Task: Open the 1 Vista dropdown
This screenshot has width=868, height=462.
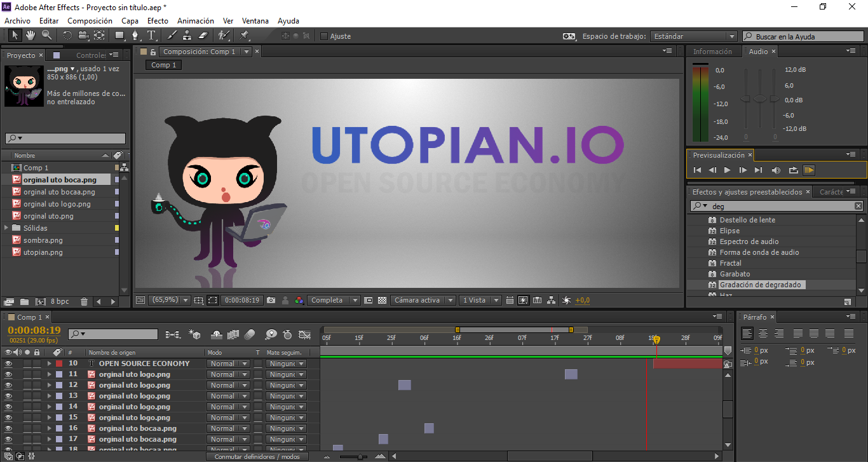Action: click(x=480, y=300)
